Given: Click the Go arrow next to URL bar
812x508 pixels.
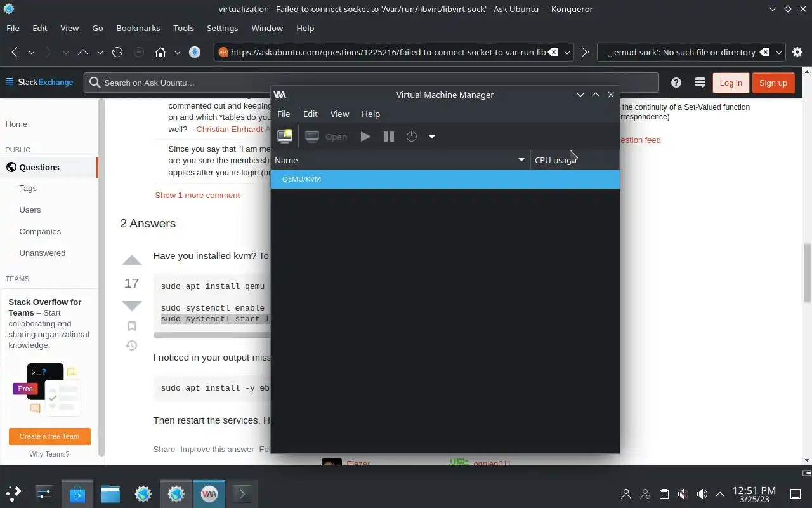Looking at the screenshot, I should point(585,52).
